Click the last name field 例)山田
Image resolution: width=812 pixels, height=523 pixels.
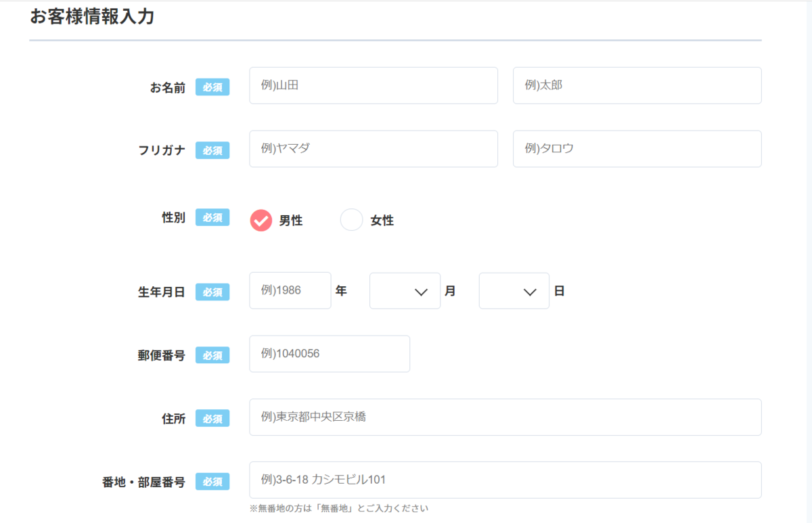[x=374, y=85]
